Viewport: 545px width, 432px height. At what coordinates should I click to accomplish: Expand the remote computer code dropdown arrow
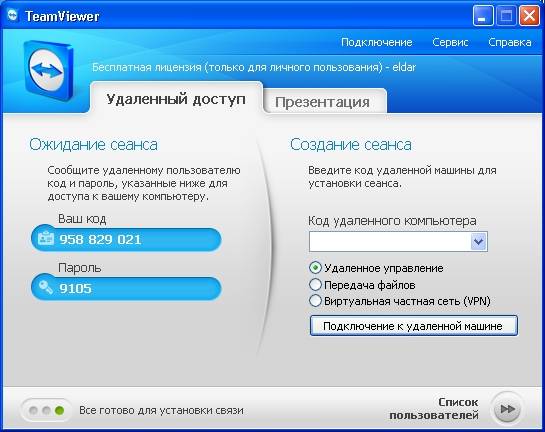pyautogui.click(x=479, y=241)
